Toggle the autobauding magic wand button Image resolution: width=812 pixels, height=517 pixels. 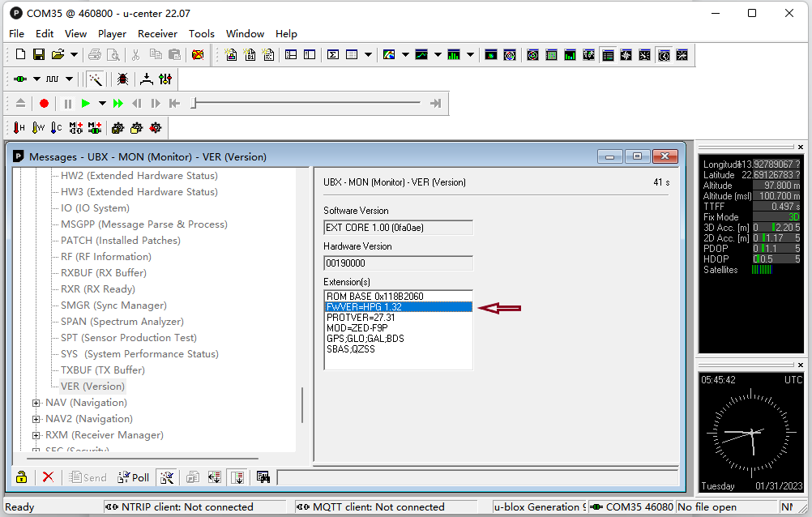pos(96,79)
